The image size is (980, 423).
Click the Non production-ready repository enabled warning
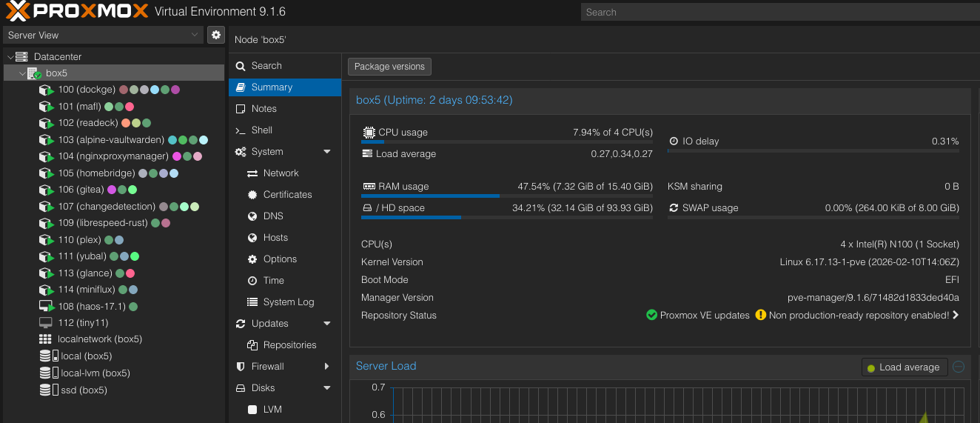pyautogui.click(x=859, y=315)
